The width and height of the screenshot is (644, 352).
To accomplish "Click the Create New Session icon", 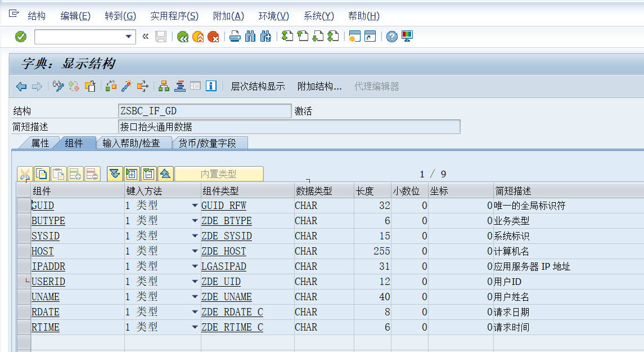I will 355,37.
